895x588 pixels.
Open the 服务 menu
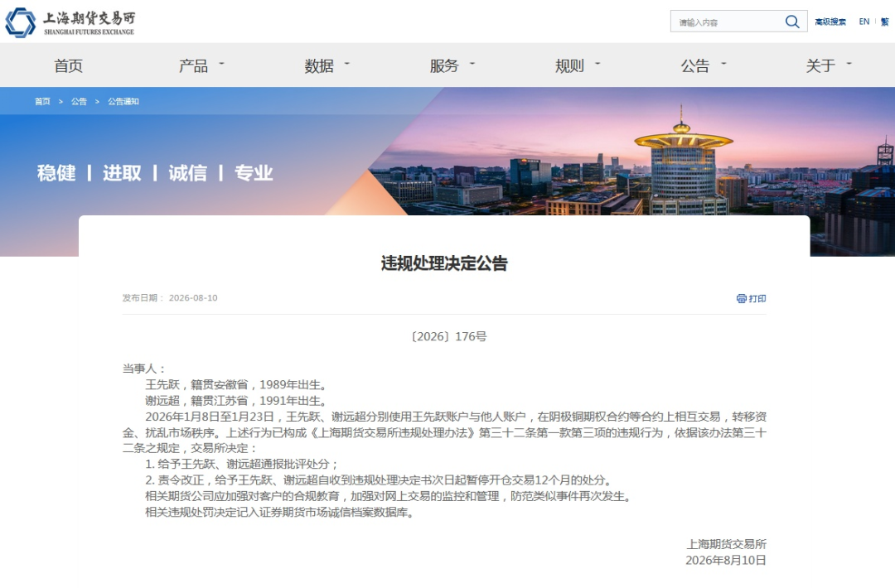point(444,65)
